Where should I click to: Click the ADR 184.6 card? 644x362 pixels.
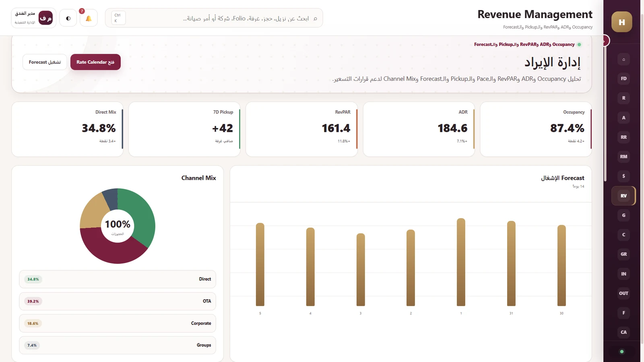click(x=419, y=129)
